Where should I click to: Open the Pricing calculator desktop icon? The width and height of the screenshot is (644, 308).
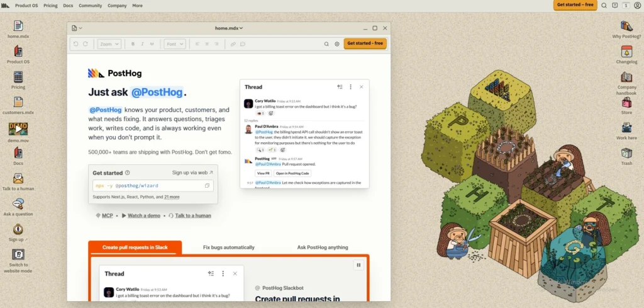(x=18, y=77)
